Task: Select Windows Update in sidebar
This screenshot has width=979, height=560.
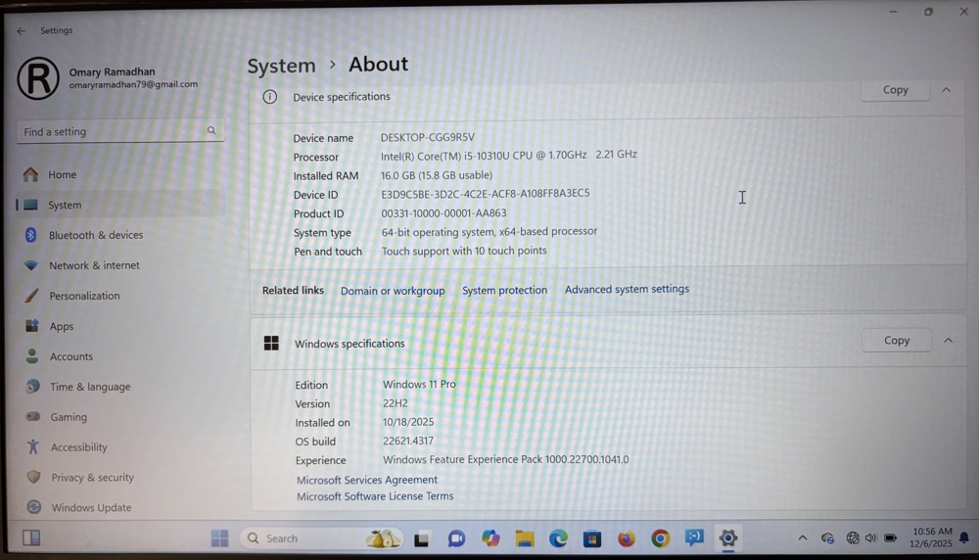Action: tap(90, 508)
